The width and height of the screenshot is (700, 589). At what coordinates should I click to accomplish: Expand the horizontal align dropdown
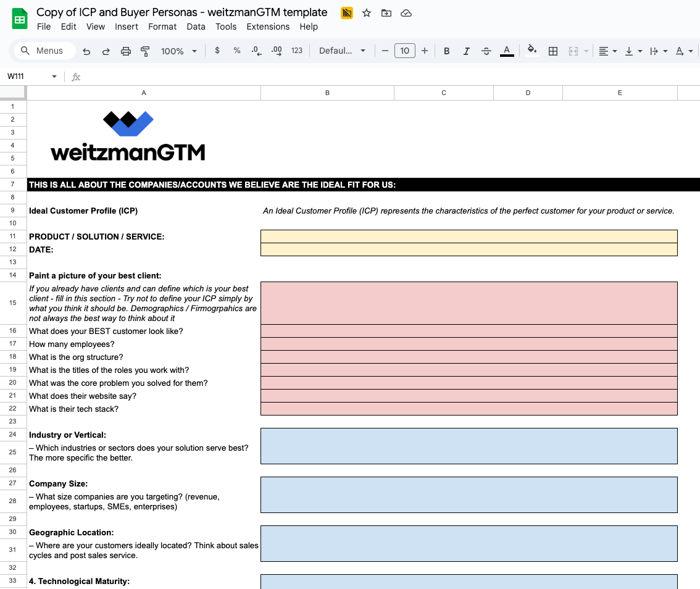point(607,51)
